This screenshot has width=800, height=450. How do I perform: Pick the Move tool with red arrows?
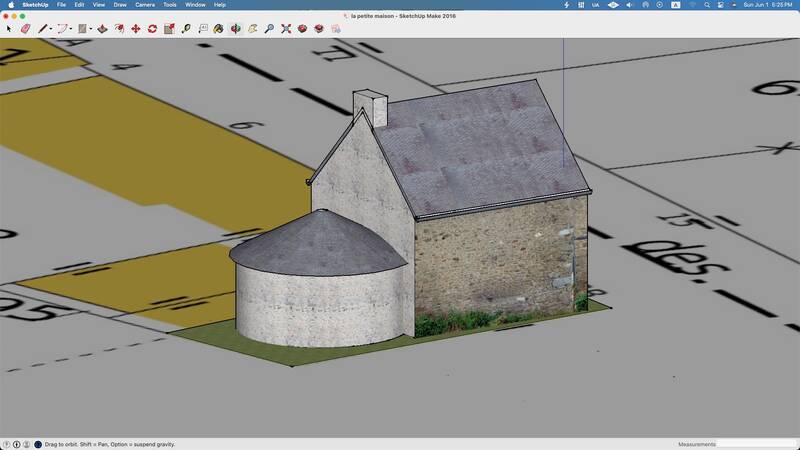[136, 29]
